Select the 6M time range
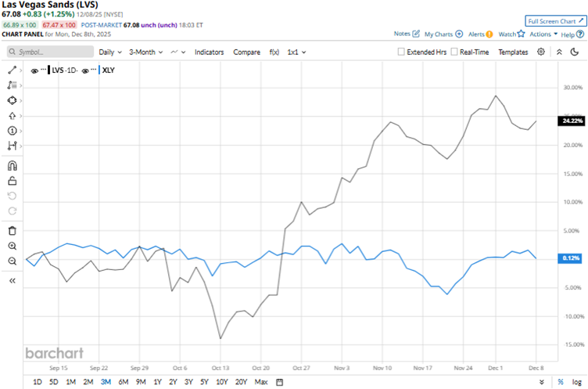Viewport: 588px width, 389px height. tap(123, 382)
